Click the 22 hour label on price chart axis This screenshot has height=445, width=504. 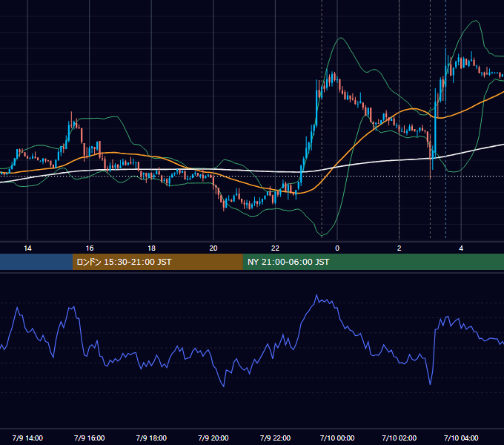click(x=275, y=248)
